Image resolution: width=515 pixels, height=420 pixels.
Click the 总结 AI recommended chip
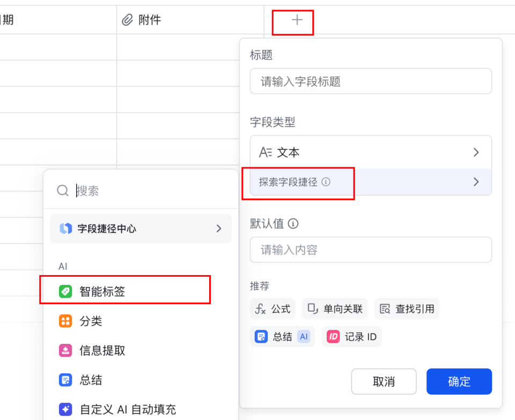pyautogui.click(x=282, y=336)
